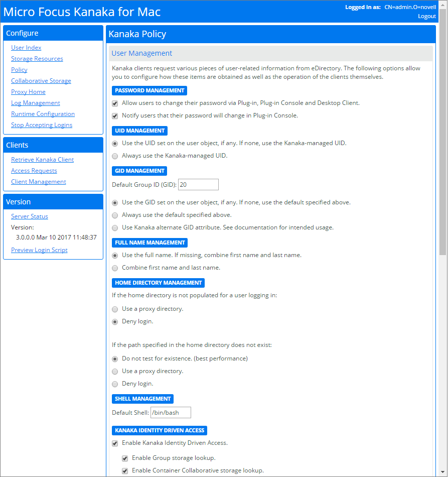448x477 pixels.
Task: Open Retrieve Kanaka Client link
Action: coord(43,159)
